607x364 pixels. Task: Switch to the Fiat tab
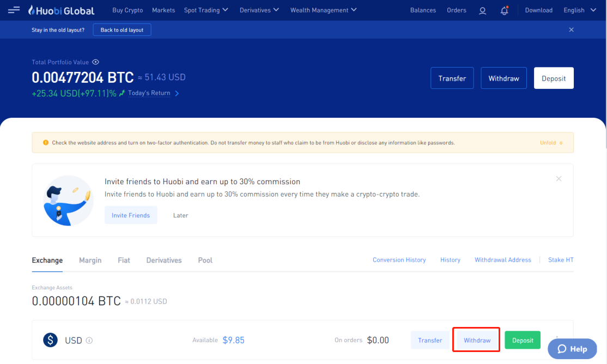(x=124, y=260)
